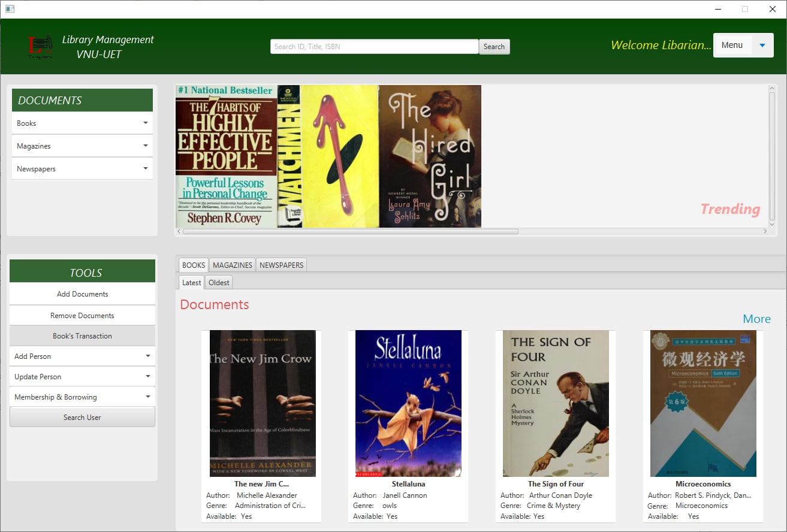Image resolution: width=787 pixels, height=532 pixels.
Task: Open The Hired Girl trending cover
Action: click(430, 156)
